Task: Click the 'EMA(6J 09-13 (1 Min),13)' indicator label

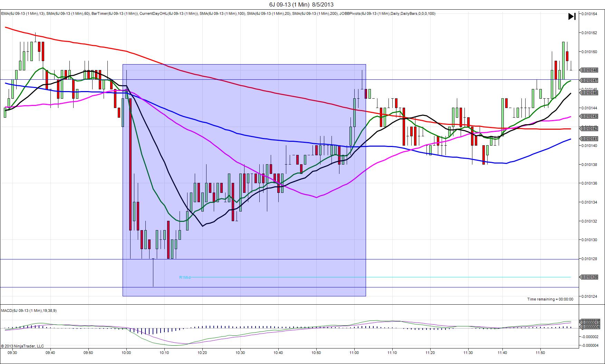Action: [x=22, y=13]
